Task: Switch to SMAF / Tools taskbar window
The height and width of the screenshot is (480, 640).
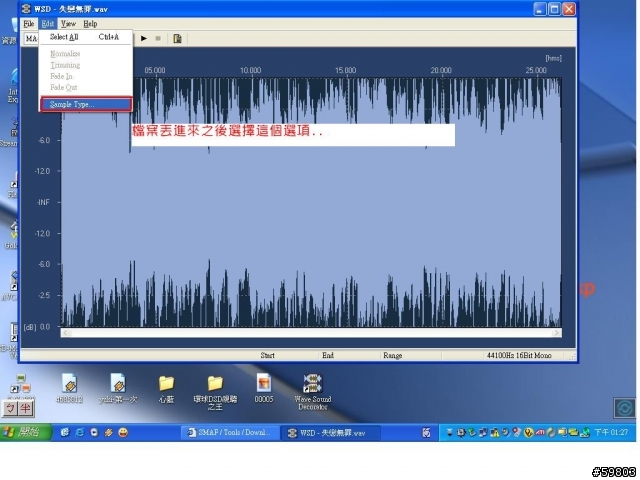Action: pyautogui.click(x=228, y=432)
